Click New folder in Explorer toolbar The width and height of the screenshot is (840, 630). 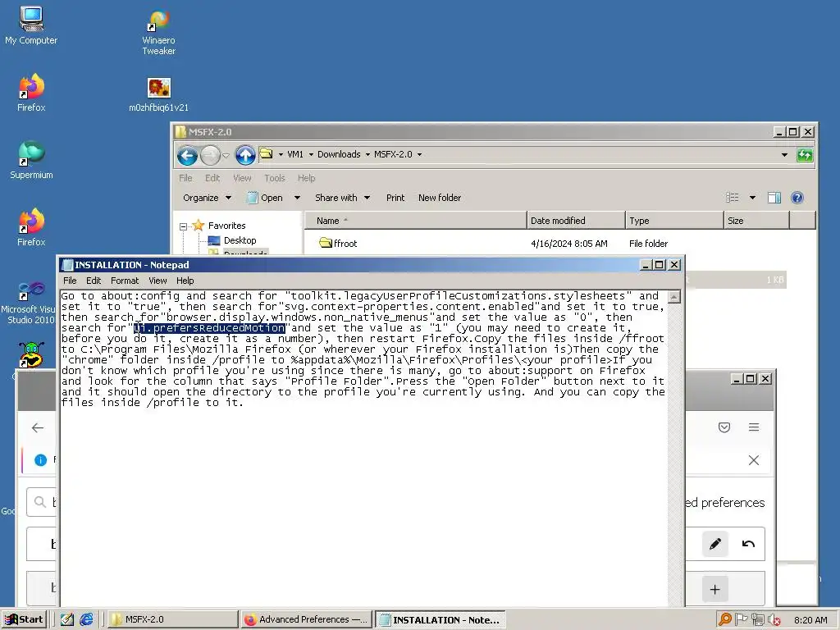440,198
